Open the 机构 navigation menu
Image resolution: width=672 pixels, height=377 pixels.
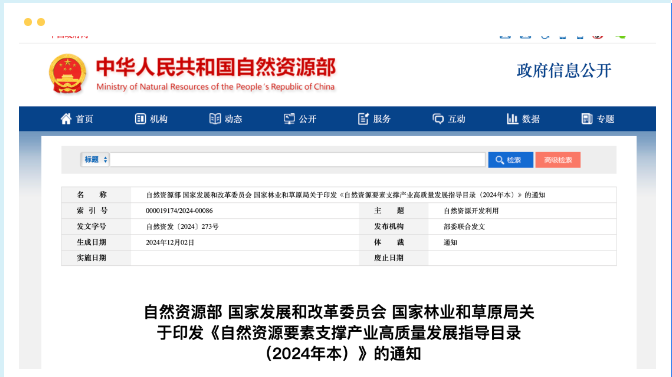pos(151,119)
